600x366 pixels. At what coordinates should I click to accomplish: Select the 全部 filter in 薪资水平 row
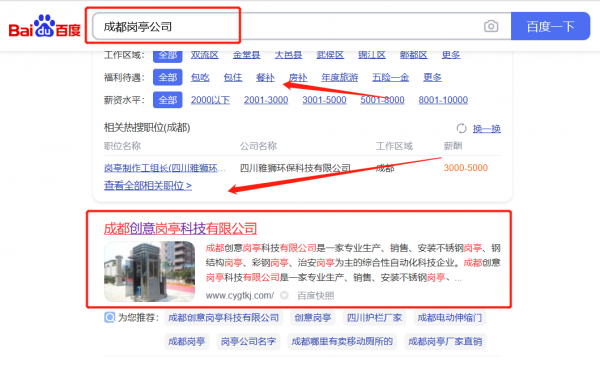coord(168,100)
